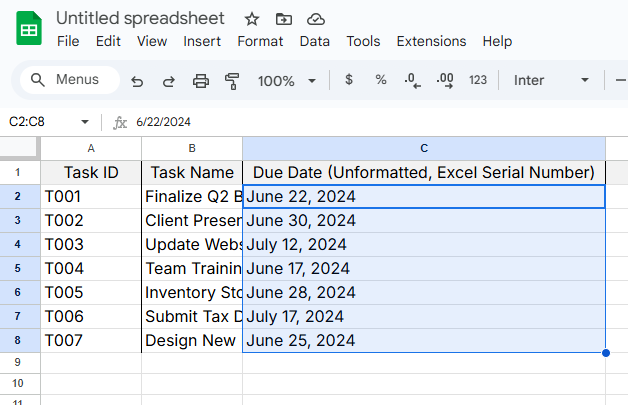Viewport: 628px width, 405px height.
Task: Click the Redo arrow
Action: tap(168, 81)
